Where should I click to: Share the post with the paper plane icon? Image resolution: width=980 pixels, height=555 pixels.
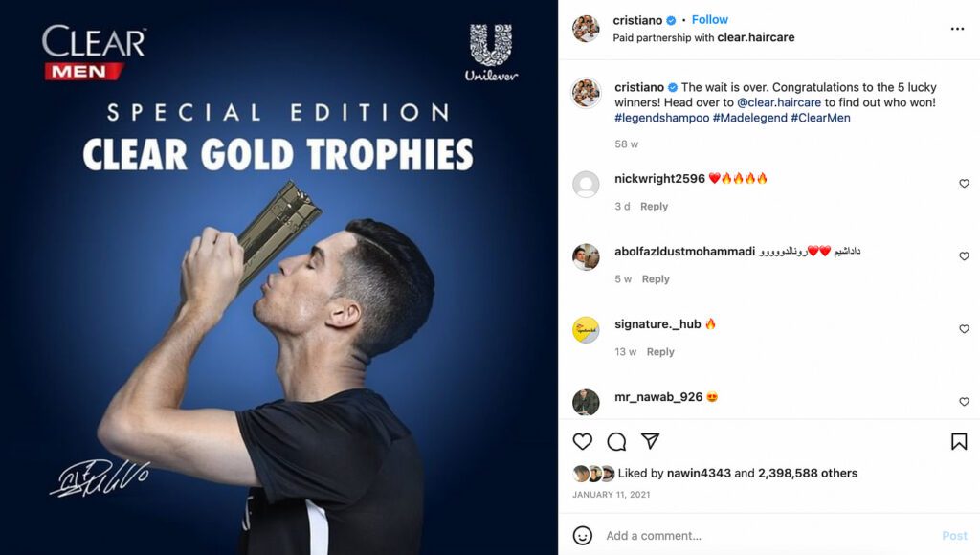(x=650, y=441)
